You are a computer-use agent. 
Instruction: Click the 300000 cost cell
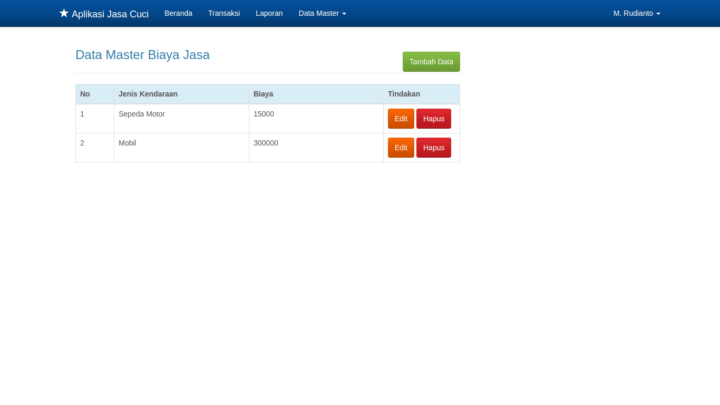click(266, 143)
